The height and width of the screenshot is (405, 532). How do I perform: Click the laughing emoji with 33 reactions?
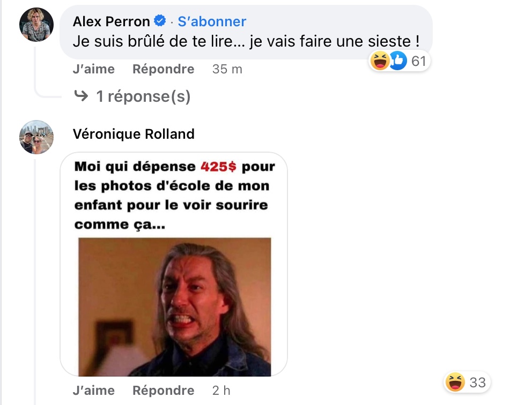455,382
